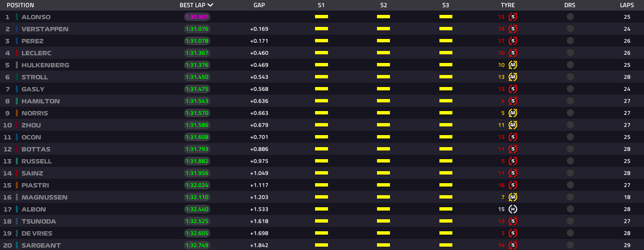This screenshot has width=644, height=250.
Task: Click Russell's soft tyre icon
Action: tap(513, 161)
